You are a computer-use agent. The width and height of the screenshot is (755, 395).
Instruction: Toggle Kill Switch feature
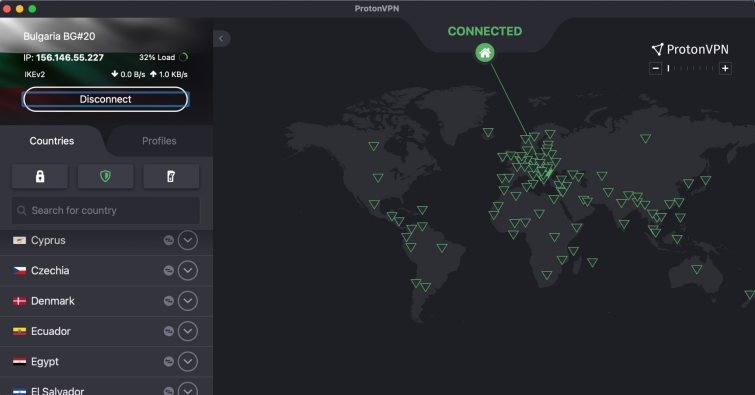click(171, 176)
